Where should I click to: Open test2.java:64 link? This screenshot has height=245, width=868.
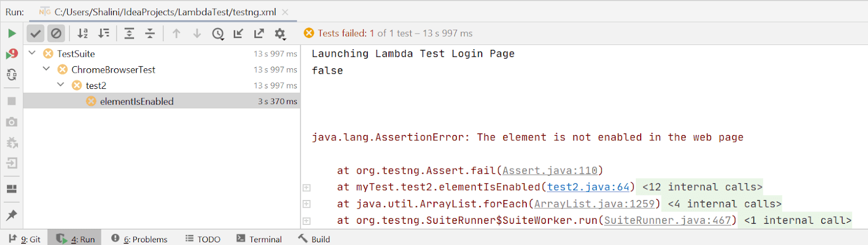pyautogui.click(x=588, y=187)
